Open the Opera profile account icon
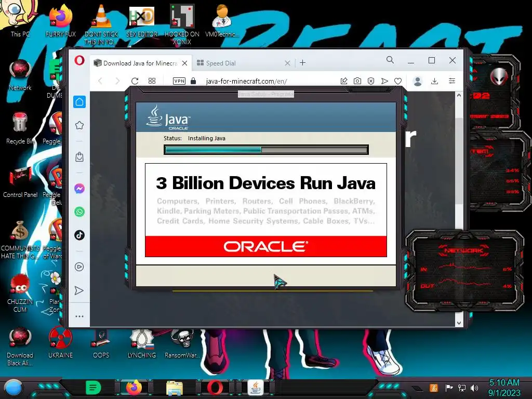The image size is (532, 399). click(418, 81)
